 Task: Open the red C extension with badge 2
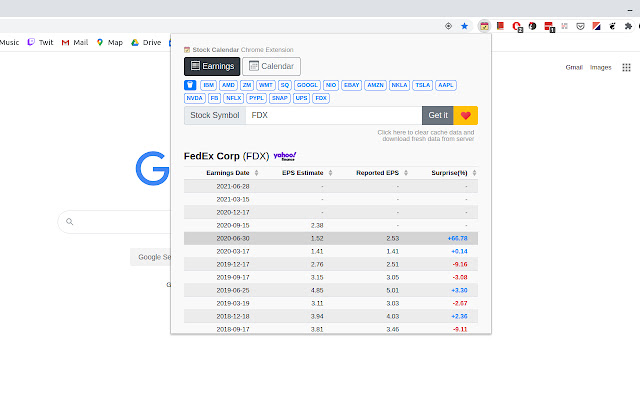click(x=517, y=27)
